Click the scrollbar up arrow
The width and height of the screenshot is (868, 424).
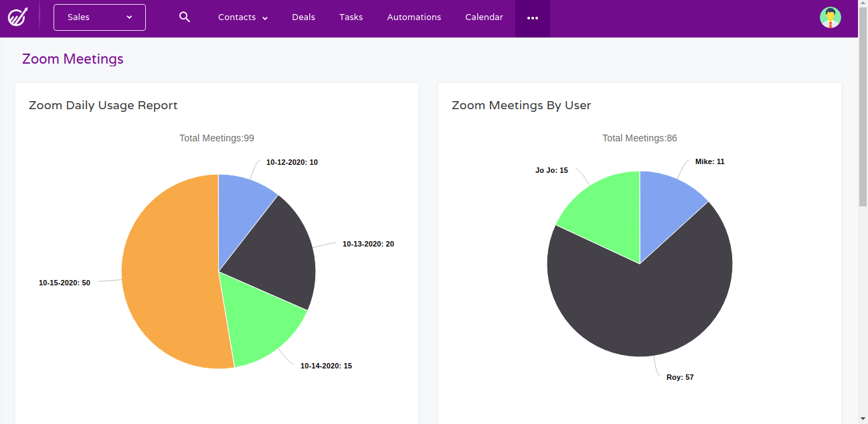863,4
